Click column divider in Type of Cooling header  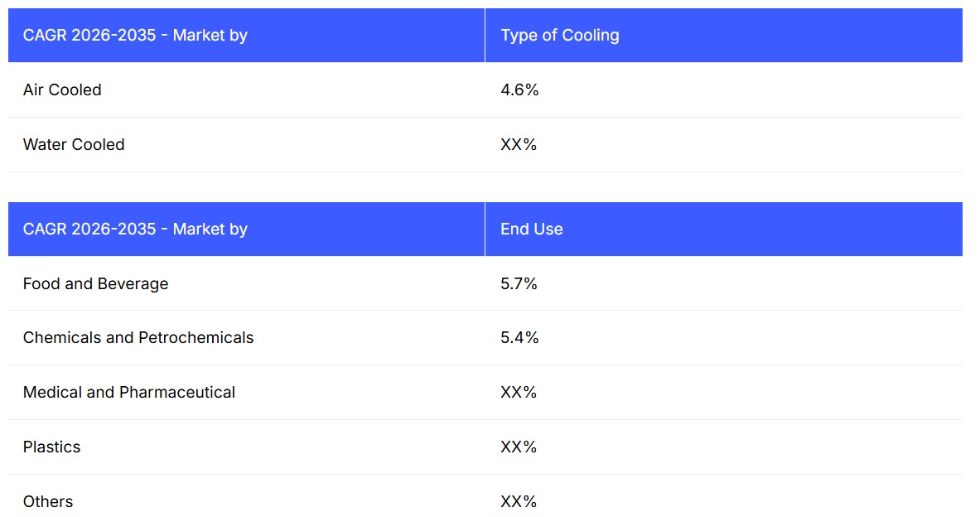point(485,36)
